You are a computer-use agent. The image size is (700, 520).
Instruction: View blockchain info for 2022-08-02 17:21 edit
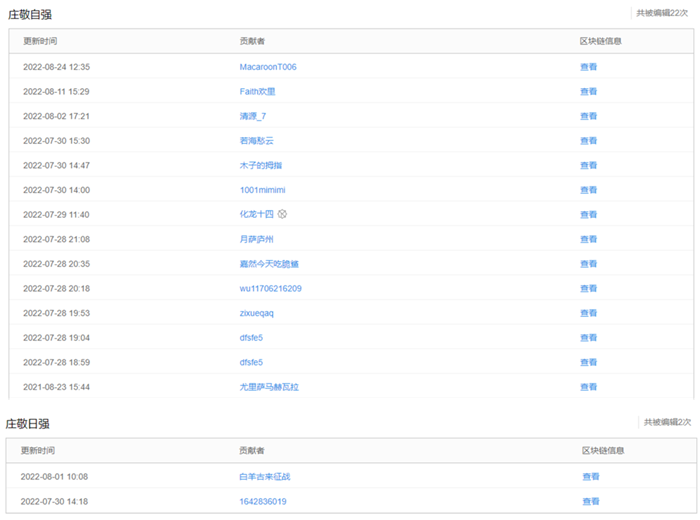[589, 116]
